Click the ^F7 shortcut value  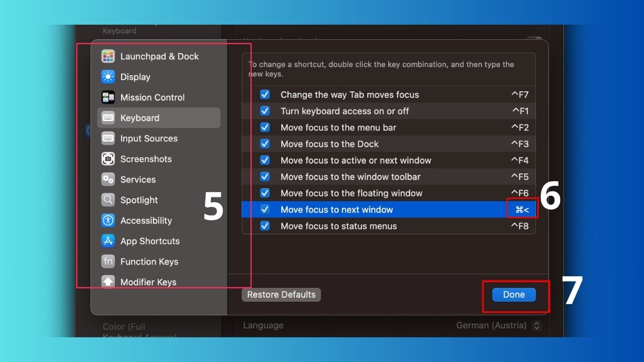(520, 94)
